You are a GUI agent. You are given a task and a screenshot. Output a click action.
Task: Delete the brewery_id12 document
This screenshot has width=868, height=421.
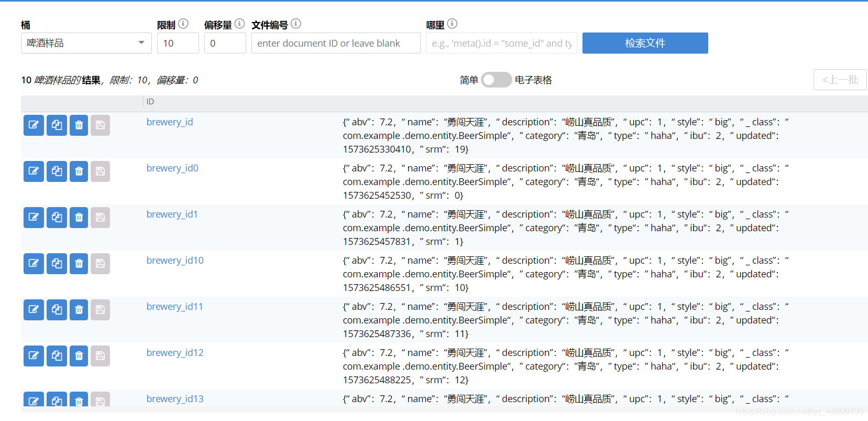tap(79, 356)
